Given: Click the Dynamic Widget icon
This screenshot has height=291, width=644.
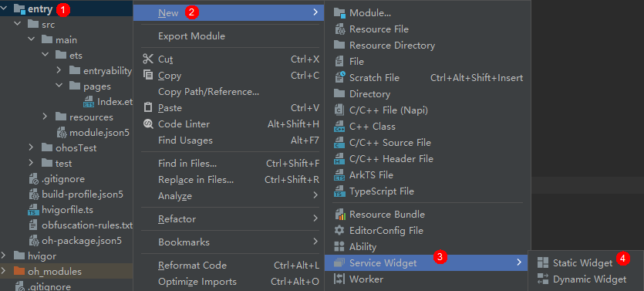Looking at the screenshot, I should point(542,279).
